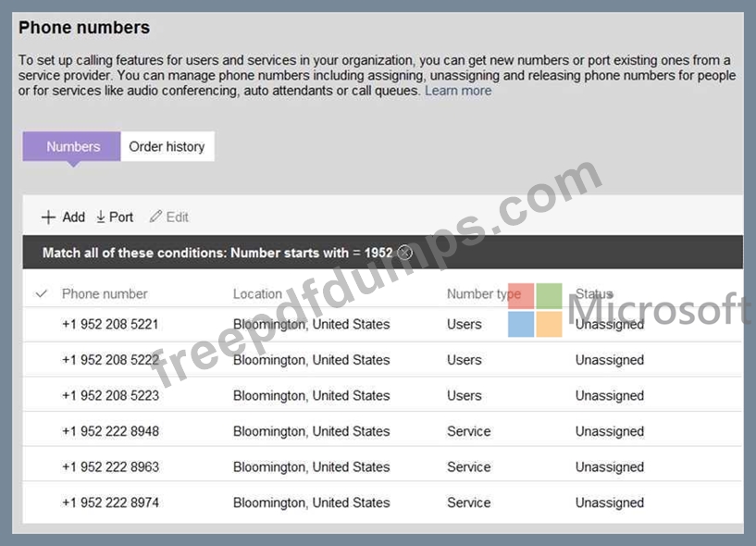Click the Port download arrow icon

(x=101, y=217)
